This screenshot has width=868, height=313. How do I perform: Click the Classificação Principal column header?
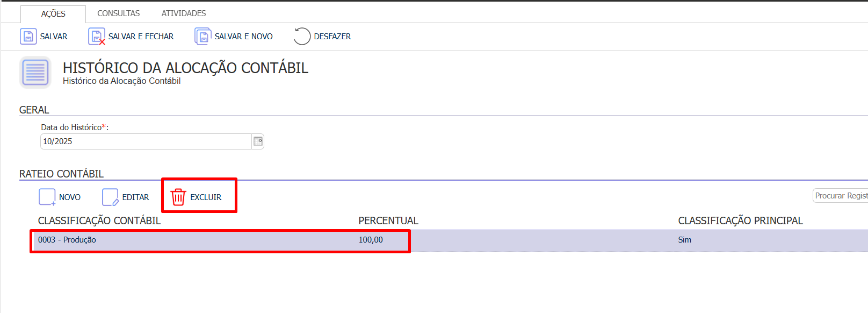(740, 221)
